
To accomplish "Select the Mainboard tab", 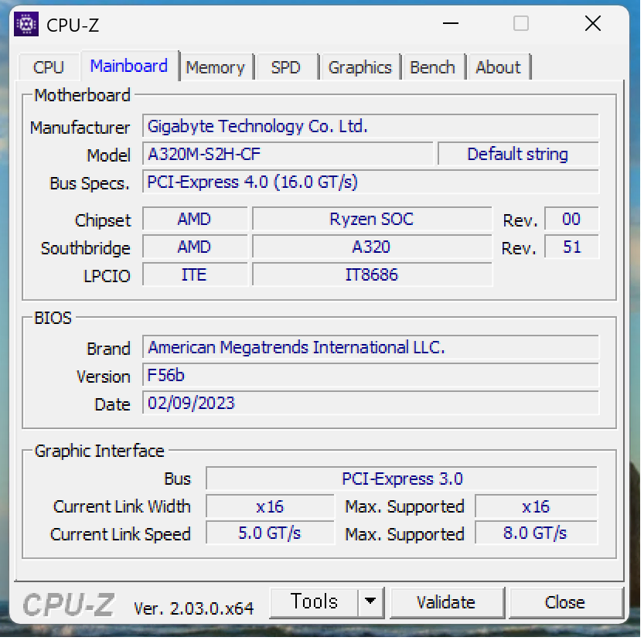I will 129,66.
